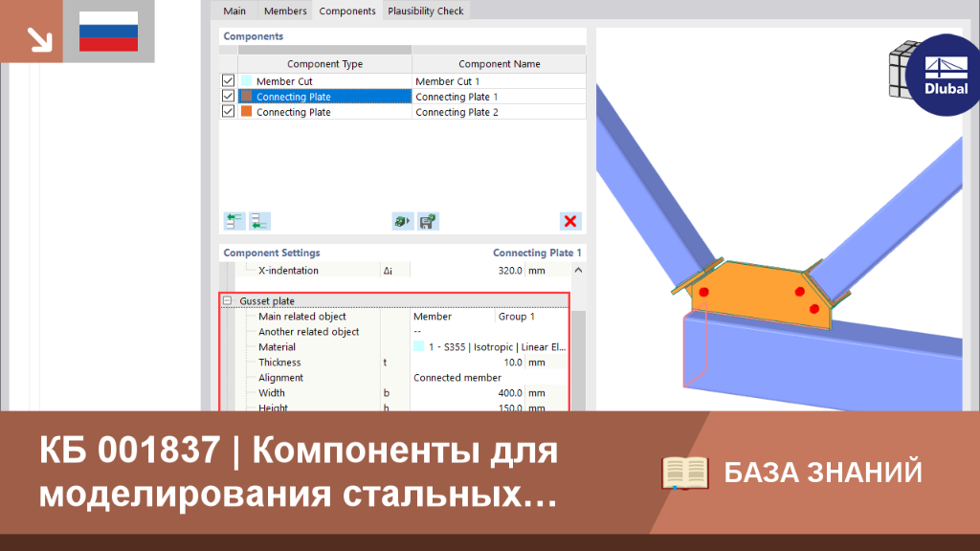Open the component library import icon
This screenshot has width=980, height=551.
[x=403, y=221]
